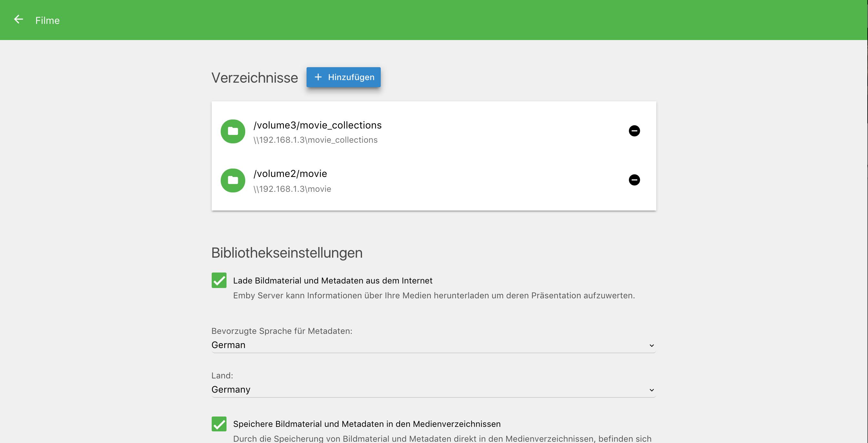Click the folder icon for /volume3/movie_collections
The width and height of the screenshot is (868, 443).
click(x=233, y=131)
